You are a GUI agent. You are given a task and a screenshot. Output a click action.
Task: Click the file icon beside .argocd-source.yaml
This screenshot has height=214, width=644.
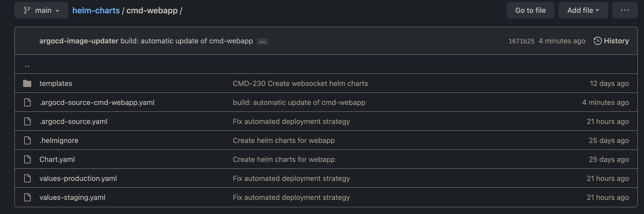coord(27,121)
